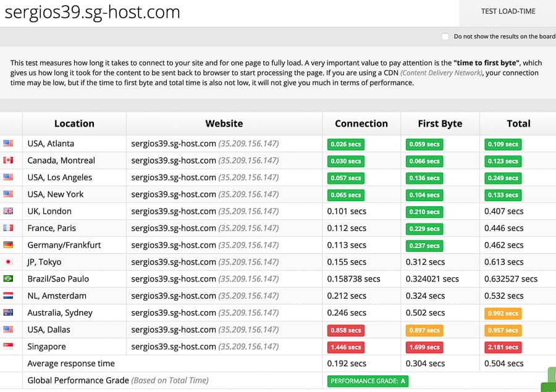
Task: Click the PERFORMANCE GRADE: A badge
Action: pos(368,381)
